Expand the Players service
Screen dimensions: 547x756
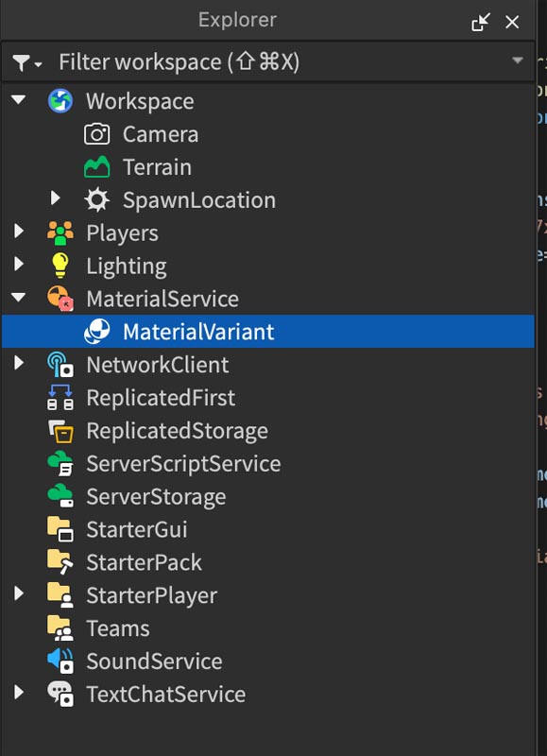pos(19,231)
